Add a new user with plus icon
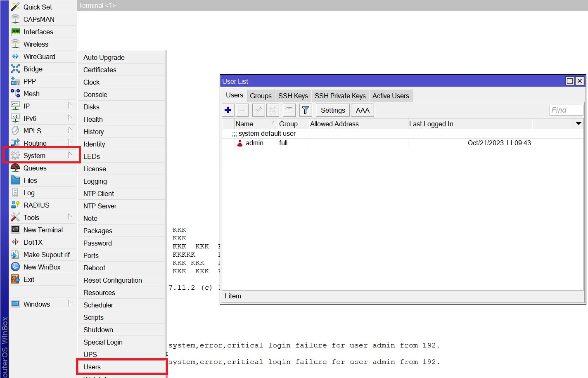This screenshot has width=588, height=378. point(228,110)
